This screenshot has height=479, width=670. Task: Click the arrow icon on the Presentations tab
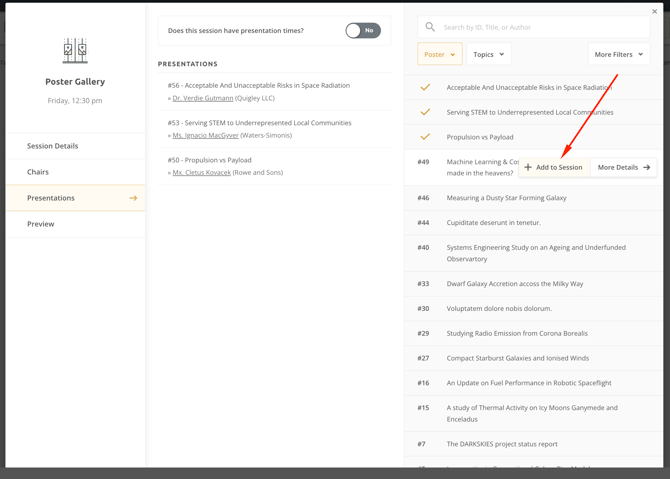pyautogui.click(x=133, y=198)
